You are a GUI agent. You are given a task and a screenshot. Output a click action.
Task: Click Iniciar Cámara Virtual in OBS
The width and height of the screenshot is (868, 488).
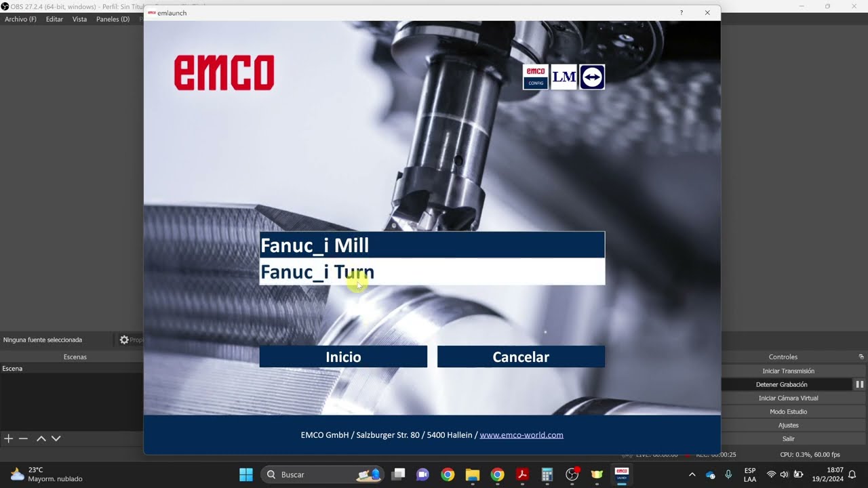click(x=788, y=398)
